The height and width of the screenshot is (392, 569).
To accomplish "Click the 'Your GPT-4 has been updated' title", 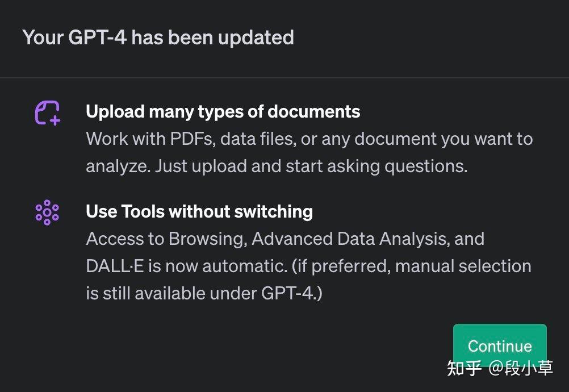I will tap(158, 37).
